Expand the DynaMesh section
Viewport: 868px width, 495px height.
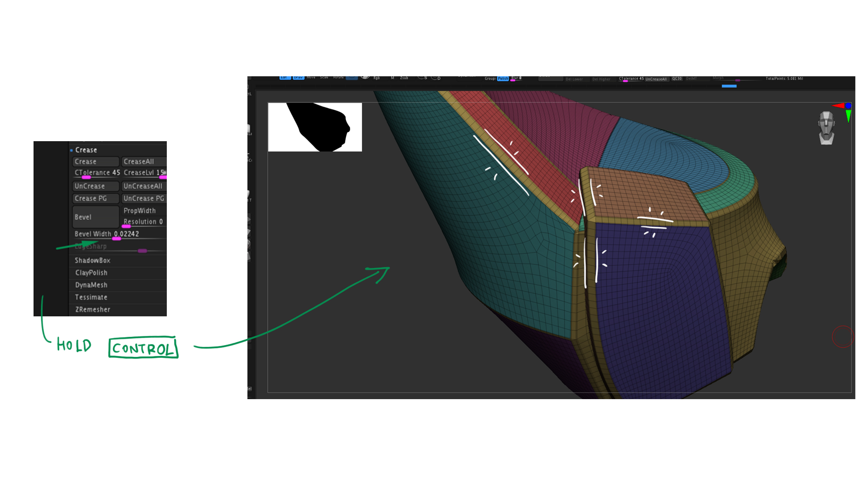click(x=91, y=285)
